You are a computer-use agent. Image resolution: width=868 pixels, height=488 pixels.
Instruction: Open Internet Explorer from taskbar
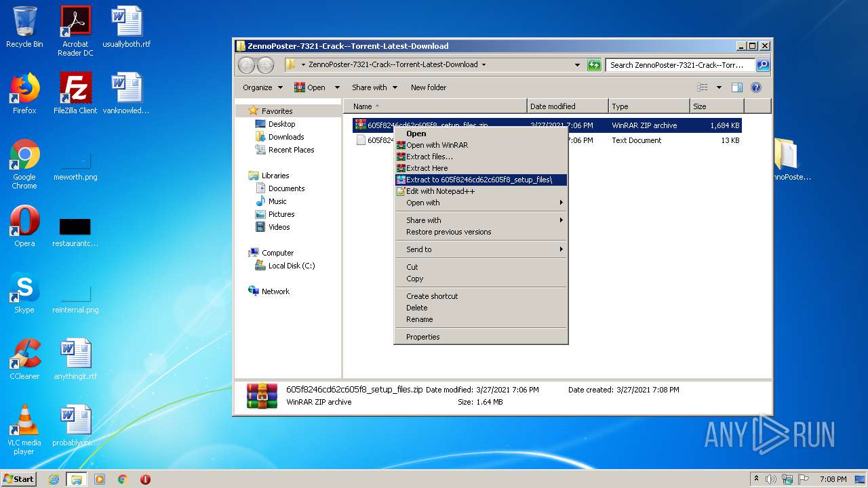point(54,479)
